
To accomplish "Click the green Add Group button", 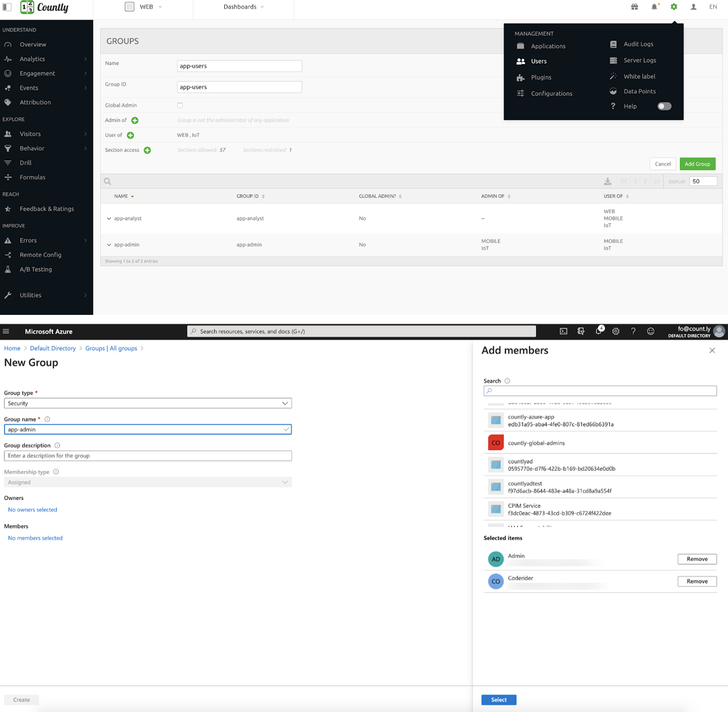I will click(x=697, y=164).
